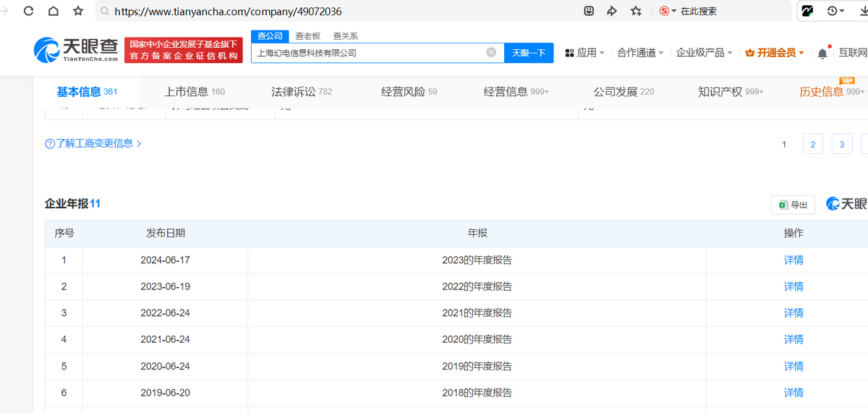The image size is (868, 413).
Task: Click the question mark icon before 了解工商变更信息
Action: coord(50,144)
